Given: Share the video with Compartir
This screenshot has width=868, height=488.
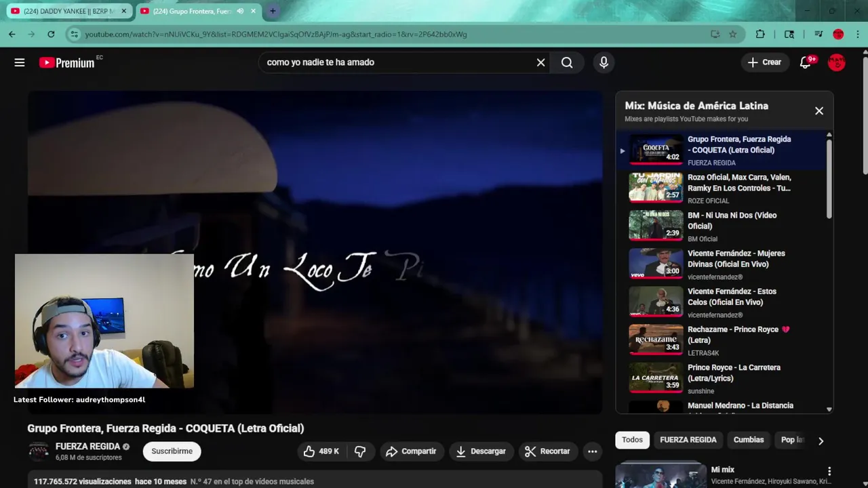Looking at the screenshot, I should [412, 451].
